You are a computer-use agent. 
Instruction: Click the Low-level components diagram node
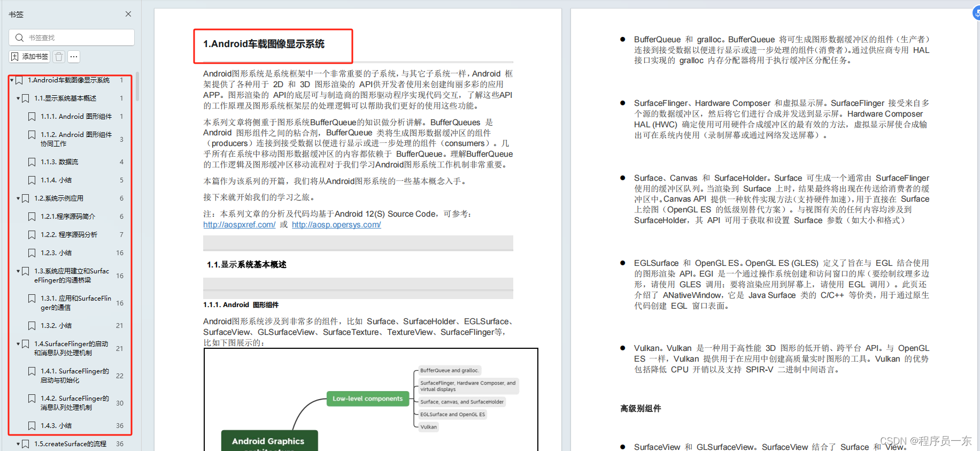pos(368,399)
